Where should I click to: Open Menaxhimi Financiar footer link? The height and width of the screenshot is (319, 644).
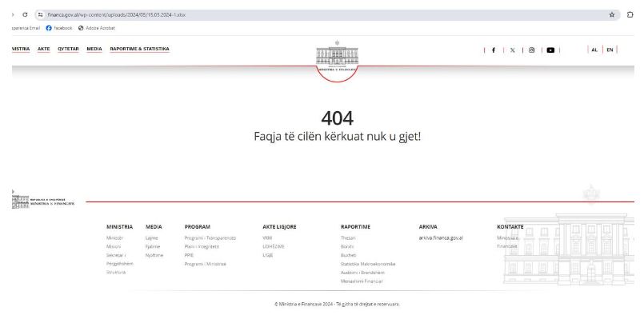(x=362, y=281)
